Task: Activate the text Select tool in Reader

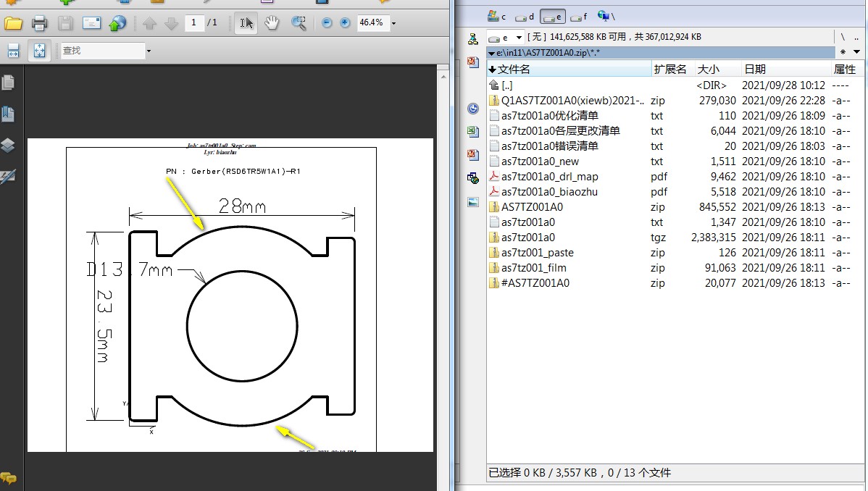Action: [x=246, y=23]
